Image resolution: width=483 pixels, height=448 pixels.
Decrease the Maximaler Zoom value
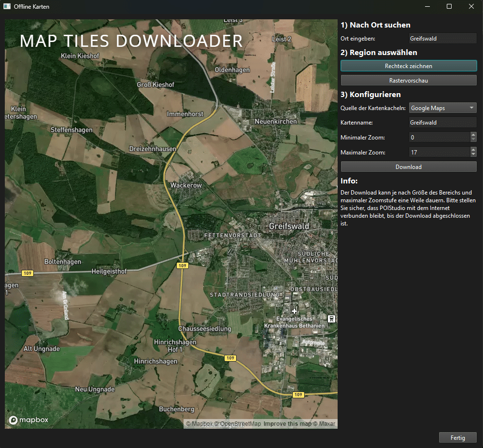[x=473, y=155]
